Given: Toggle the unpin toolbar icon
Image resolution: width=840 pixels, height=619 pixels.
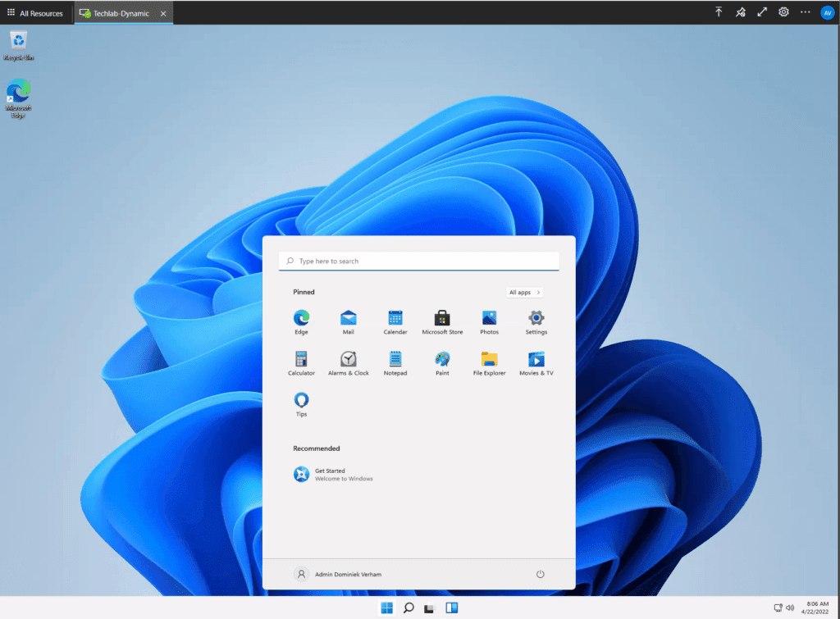Looking at the screenshot, I should (x=740, y=12).
